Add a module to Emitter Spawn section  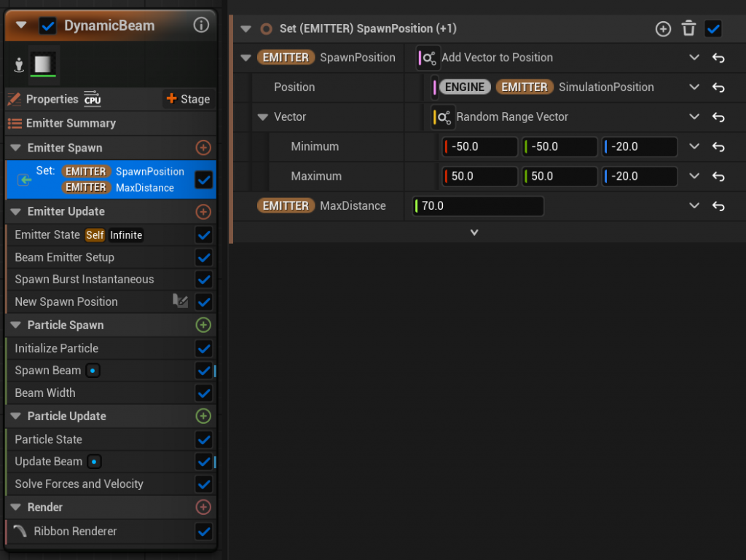click(203, 148)
